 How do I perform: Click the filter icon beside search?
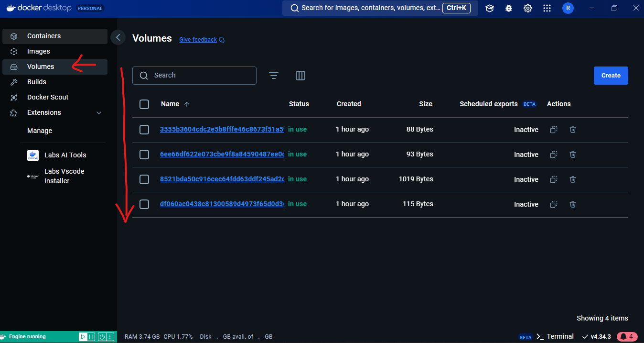pyautogui.click(x=273, y=76)
